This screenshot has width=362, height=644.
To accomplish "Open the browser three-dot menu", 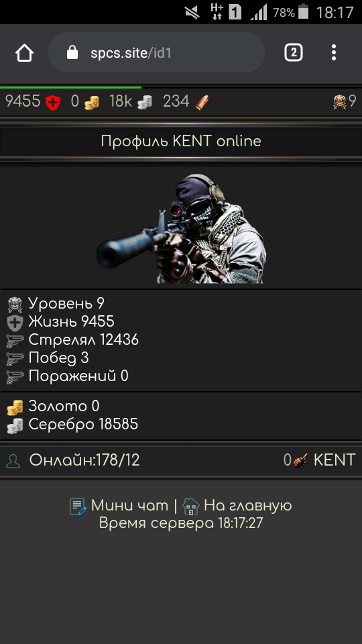I will (x=334, y=52).
